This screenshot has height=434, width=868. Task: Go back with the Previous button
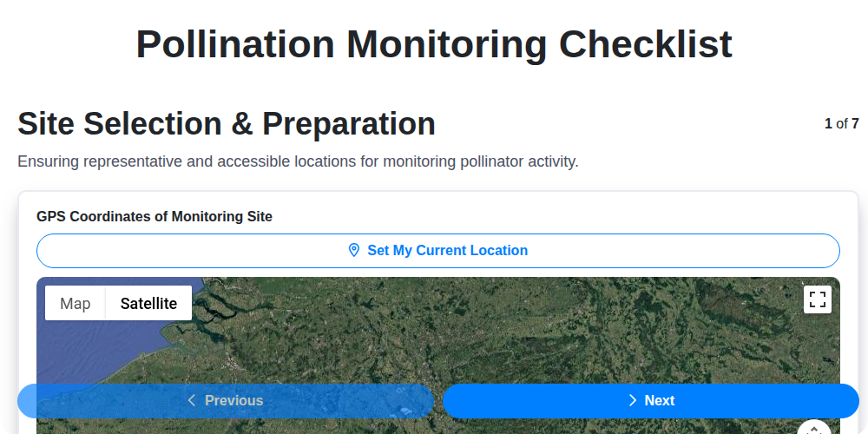[x=226, y=401]
